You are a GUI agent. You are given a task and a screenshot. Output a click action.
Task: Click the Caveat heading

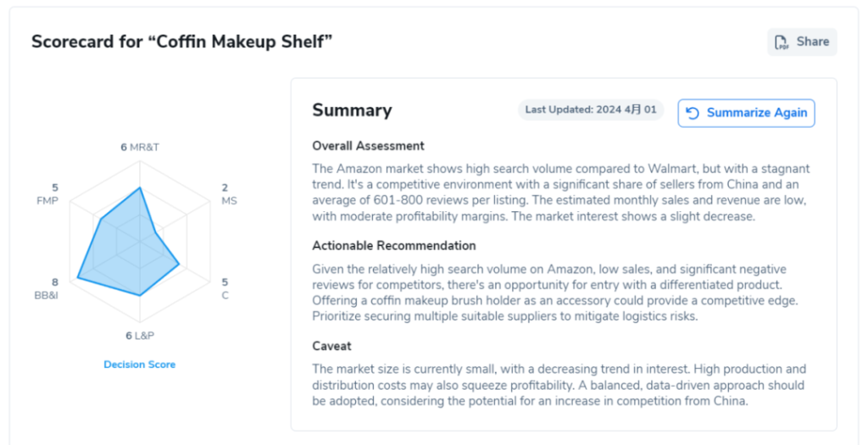tap(331, 346)
